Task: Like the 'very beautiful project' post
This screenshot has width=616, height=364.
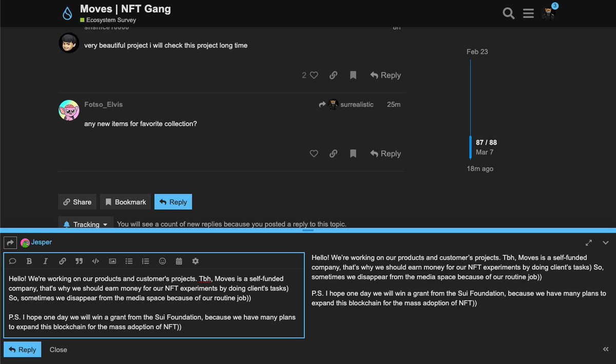Action: tap(314, 75)
